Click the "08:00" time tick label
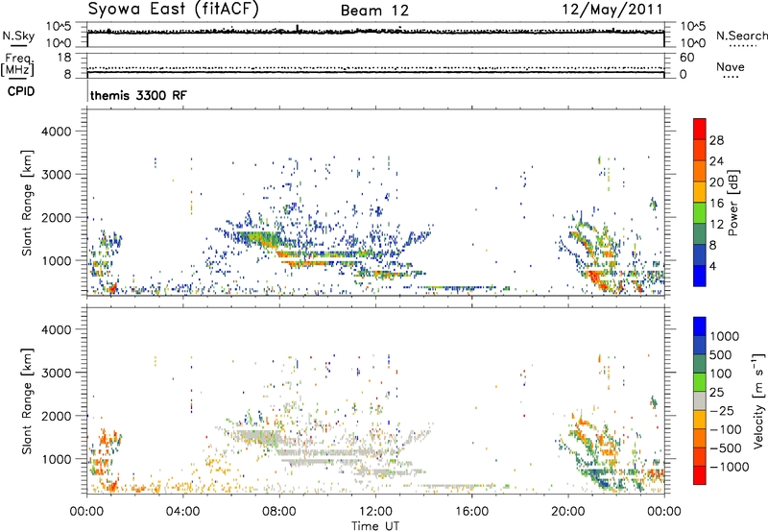 tap(279, 512)
